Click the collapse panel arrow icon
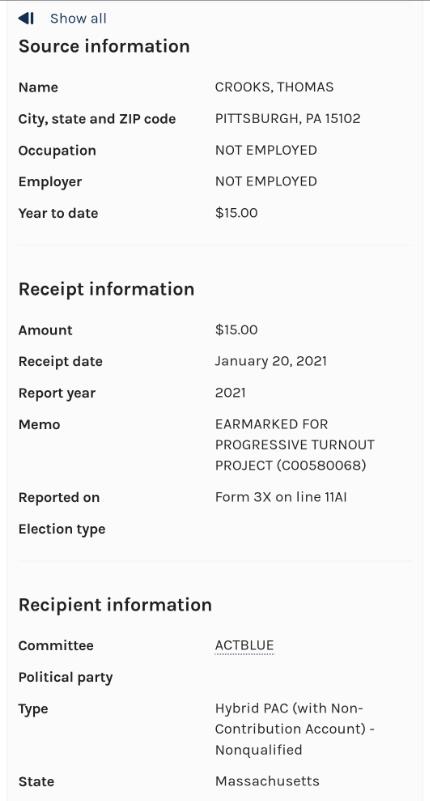The width and height of the screenshot is (430, 801). click(x=26, y=19)
